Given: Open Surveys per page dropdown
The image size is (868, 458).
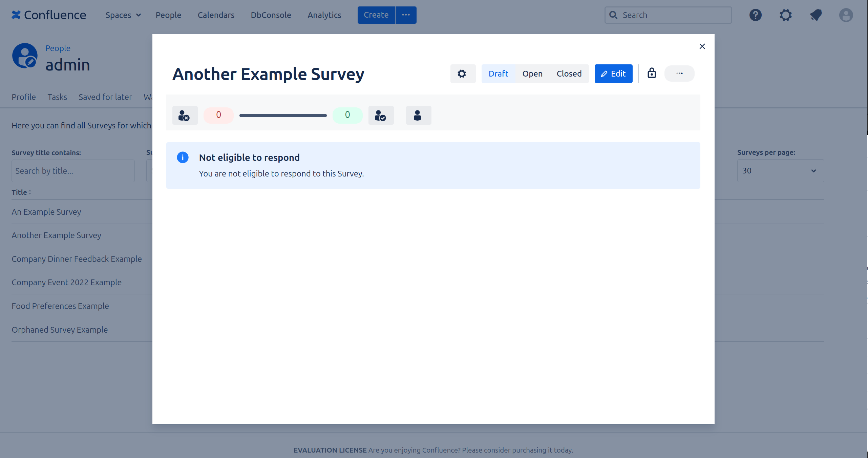Looking at the screenshot, I should pos(780,171).
